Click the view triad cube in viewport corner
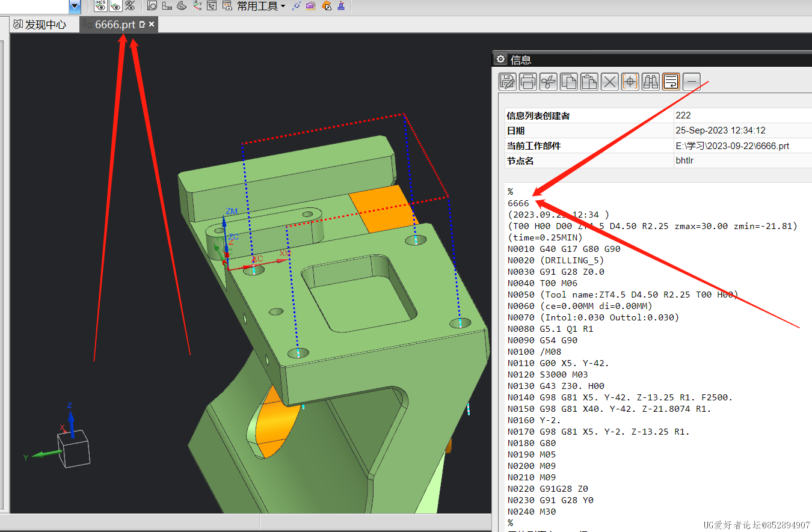The height and width of the screenshot is (532, 812). click(x=73, y=449)
